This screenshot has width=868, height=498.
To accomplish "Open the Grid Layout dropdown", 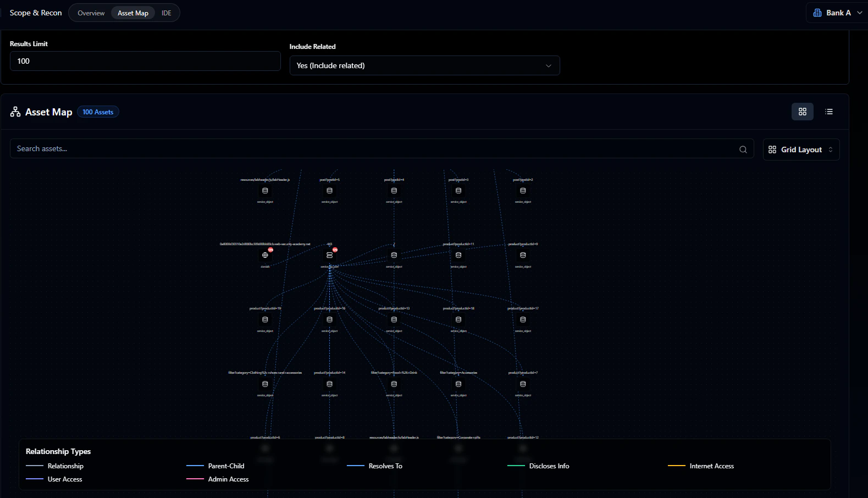I will coord(801,150).
